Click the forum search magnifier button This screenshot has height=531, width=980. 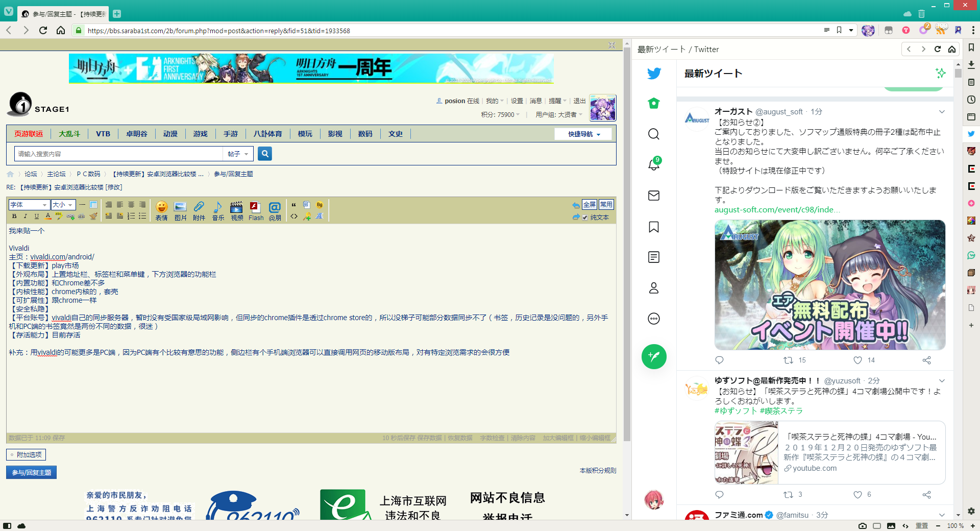point(265,154)
